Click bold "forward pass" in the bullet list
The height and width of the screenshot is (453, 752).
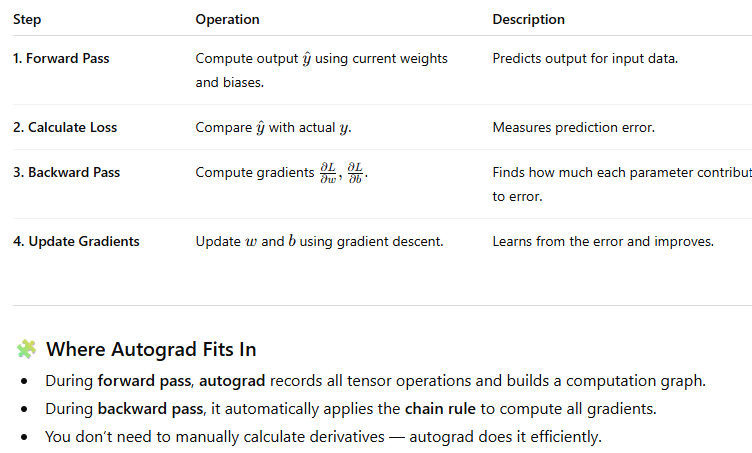[139, 381]
